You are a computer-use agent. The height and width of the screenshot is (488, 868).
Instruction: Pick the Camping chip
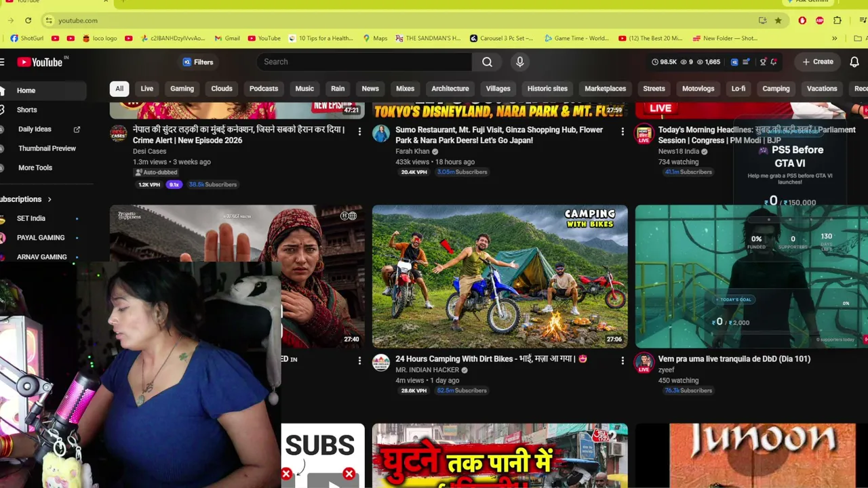(x=776, y=89)
